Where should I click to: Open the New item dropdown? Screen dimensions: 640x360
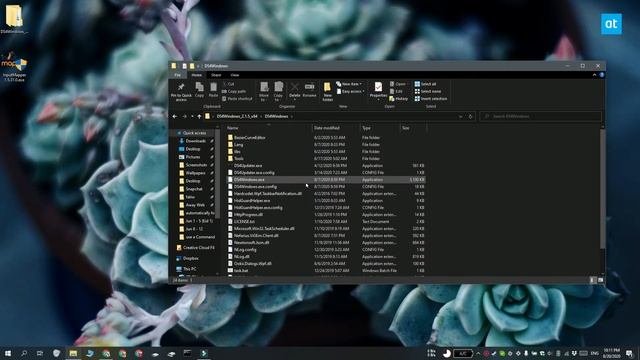(349, 84)
